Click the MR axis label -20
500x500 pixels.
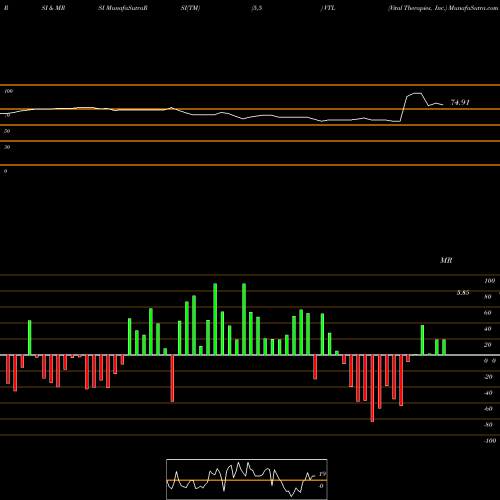488,377
